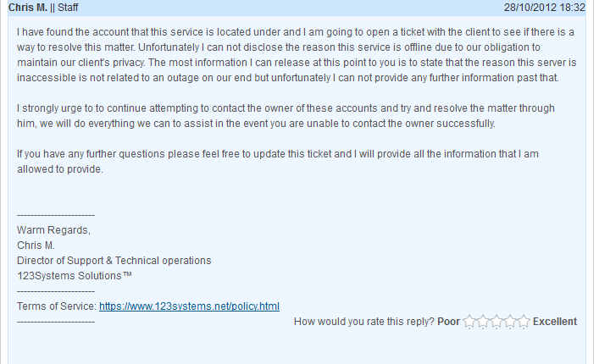The width and height of the screenshot is (599, 364).
Task: Rate the reply five stars, Excellent
Action: (524, 322)
